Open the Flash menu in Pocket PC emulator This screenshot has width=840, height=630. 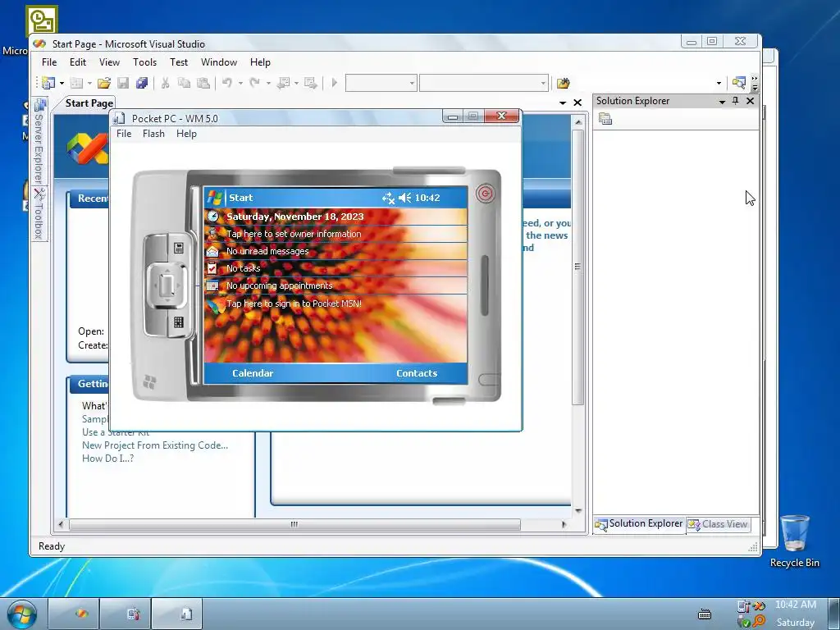point(153,134)
